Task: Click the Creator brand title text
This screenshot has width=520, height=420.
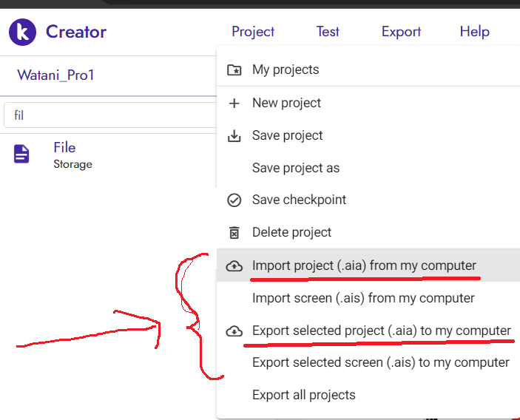Action: tap(76, 32)
